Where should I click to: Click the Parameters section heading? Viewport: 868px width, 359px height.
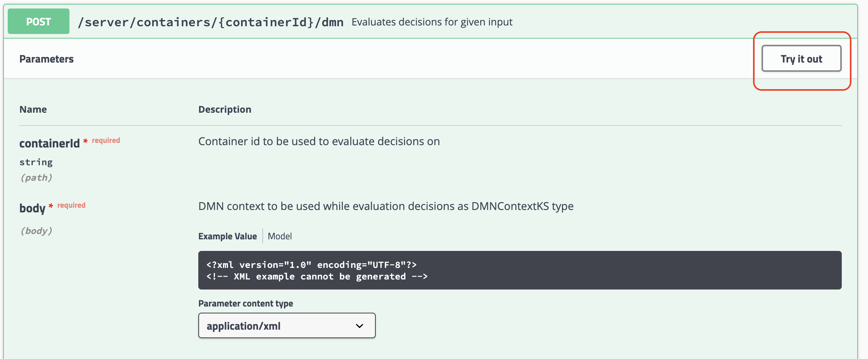(46, 59)
